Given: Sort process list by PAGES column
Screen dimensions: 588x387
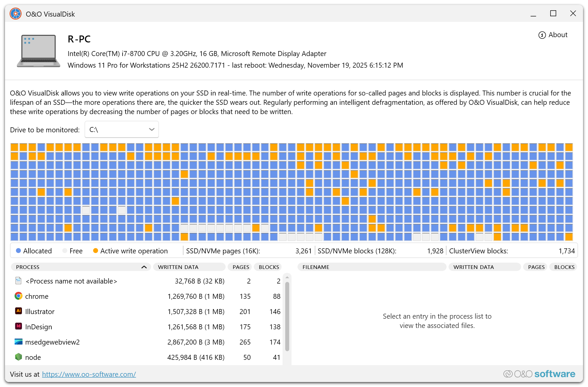Looking at the screenshot, I should tap(241, 267).
